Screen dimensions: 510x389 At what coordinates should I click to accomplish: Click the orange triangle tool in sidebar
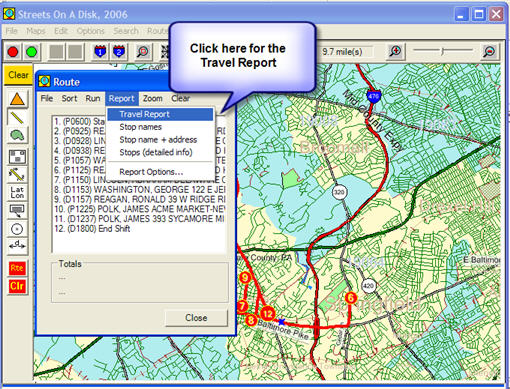point(17,99)
